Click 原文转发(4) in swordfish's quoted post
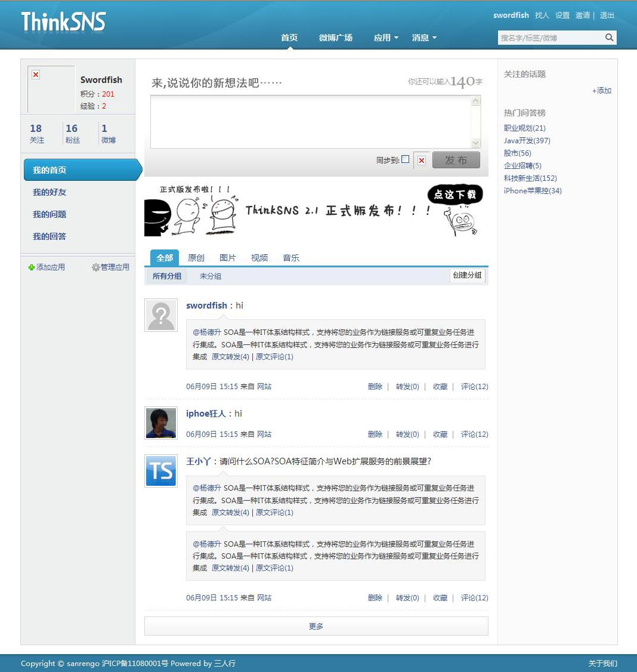This screenshot has width=637, height=672. 230,356
